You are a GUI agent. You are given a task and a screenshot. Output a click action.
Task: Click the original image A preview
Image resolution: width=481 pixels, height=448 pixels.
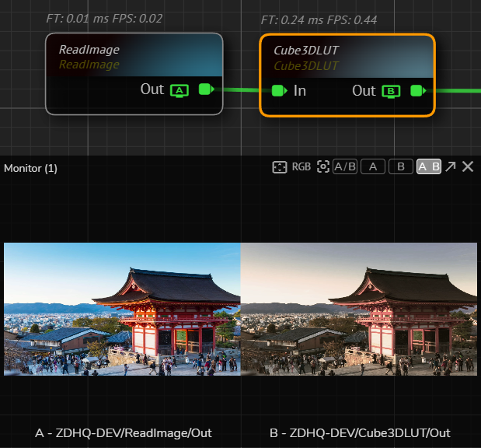(122, 309)
